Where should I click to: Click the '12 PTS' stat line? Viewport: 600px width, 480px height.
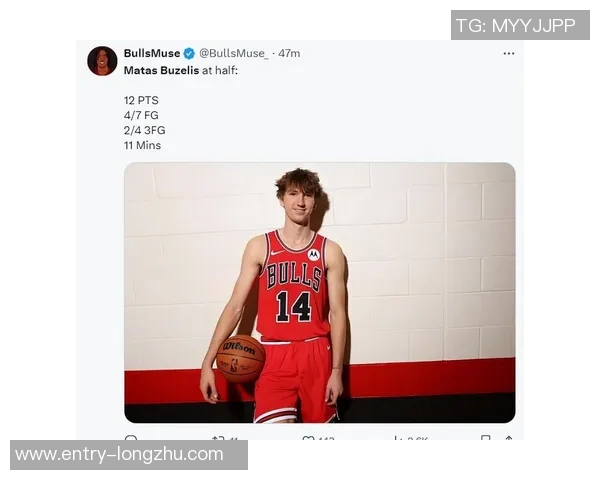coord(141,100)
